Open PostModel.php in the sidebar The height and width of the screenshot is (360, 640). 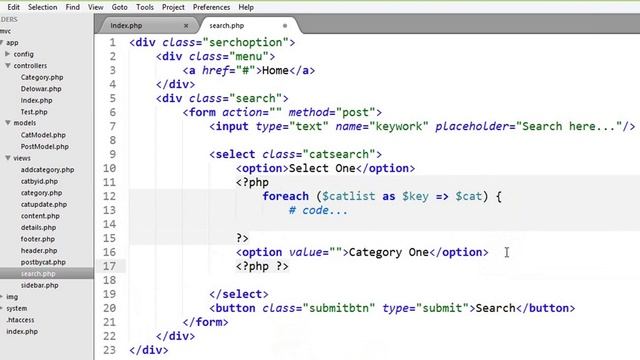(44, 146)
